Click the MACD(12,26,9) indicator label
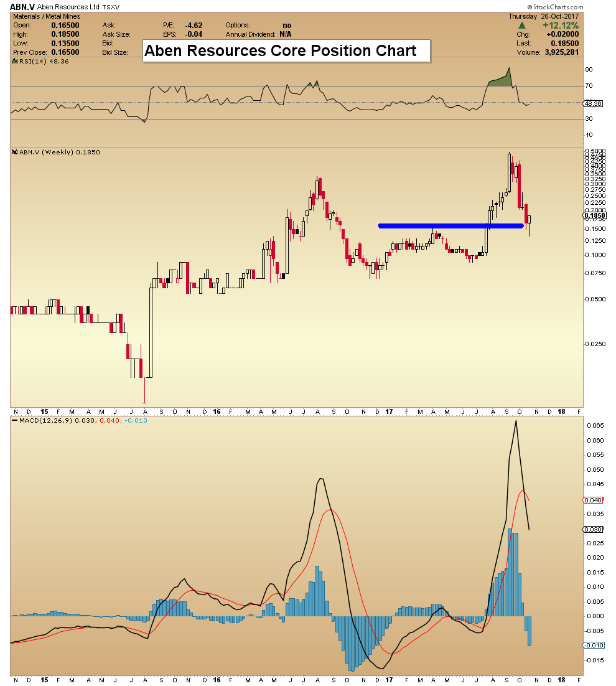This screenshot has width=616, height=686. (45, 421)
